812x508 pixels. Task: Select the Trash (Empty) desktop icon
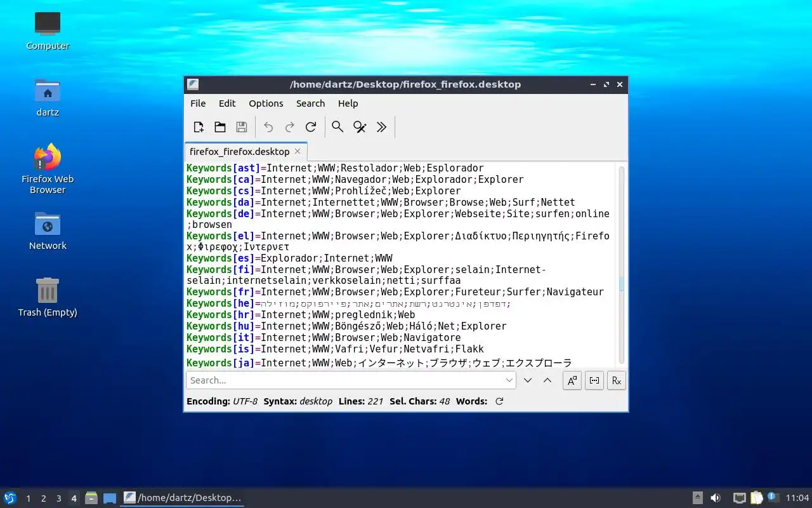pyautogui.click(x=48, y=297)
